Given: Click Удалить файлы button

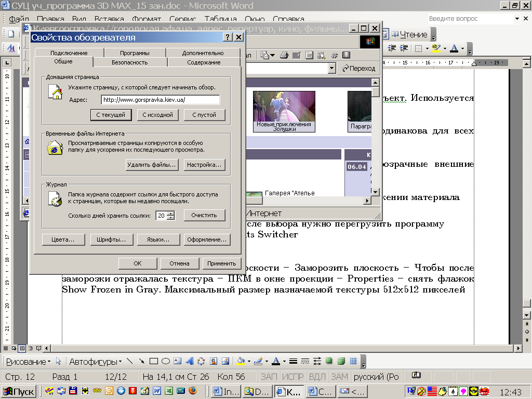Looking at the screenshot, I should (x=152, y=165).
